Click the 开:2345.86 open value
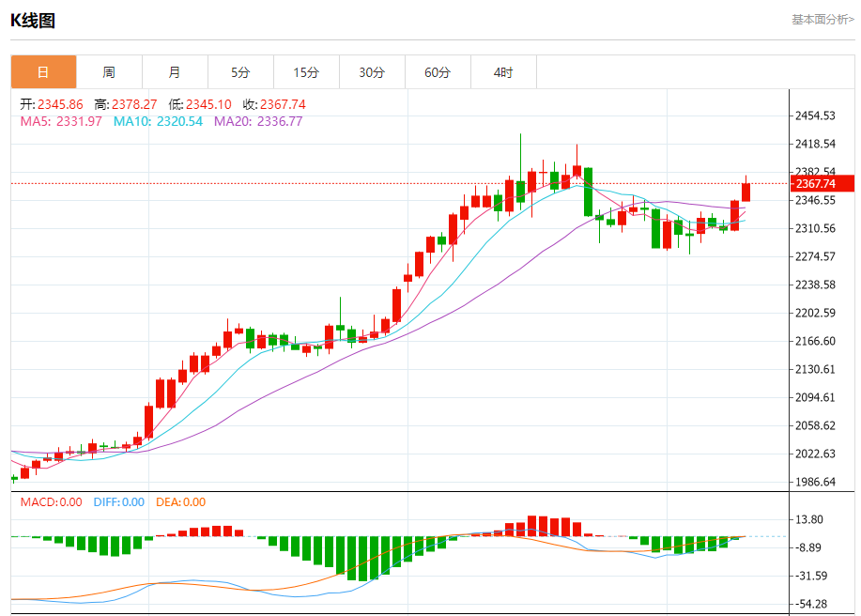861x616 pixels. 52,104
